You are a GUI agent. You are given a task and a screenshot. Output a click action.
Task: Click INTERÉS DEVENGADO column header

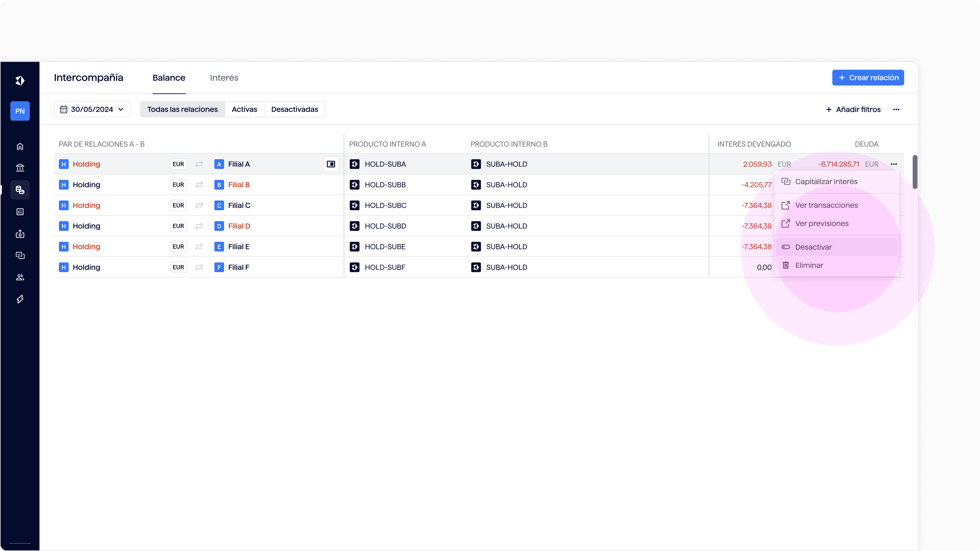tap(754, 144)
